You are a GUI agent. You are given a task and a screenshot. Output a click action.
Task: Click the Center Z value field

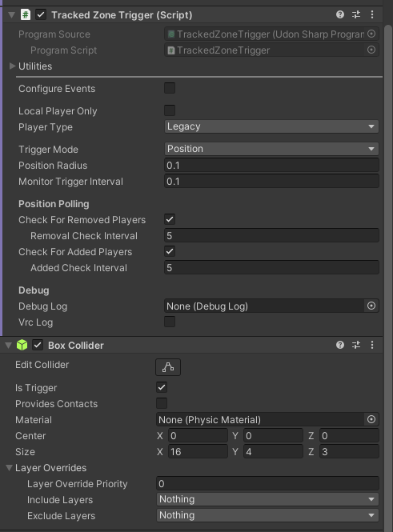[x=349, y=436]
